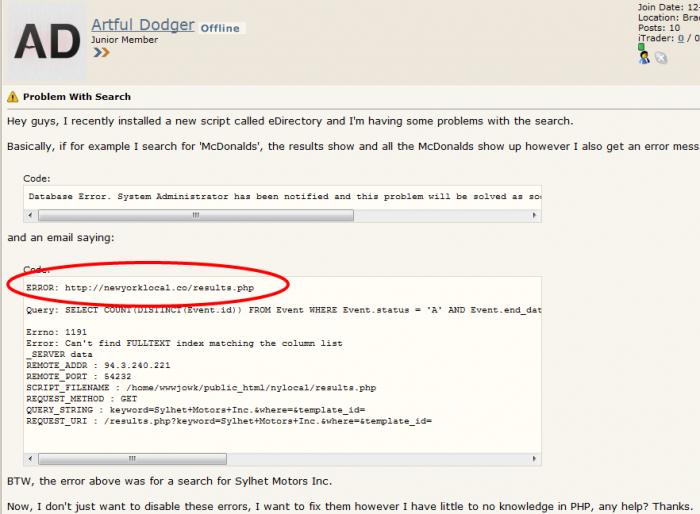The image size is (700, 514).
Task: Click the user profile person icon
Action: pos(644,58)
